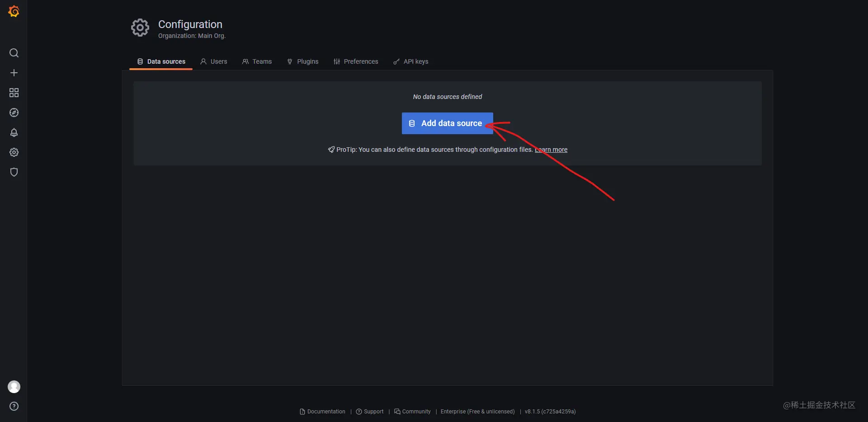Open the Server Admin shield icon
The height and width of the screenshot is (422, 868).
[x=14, y=172]
